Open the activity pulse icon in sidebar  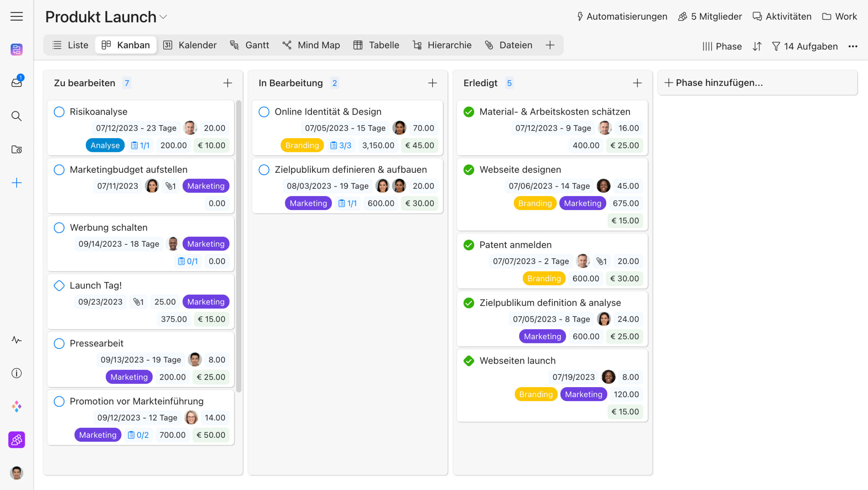click(16, 340)
